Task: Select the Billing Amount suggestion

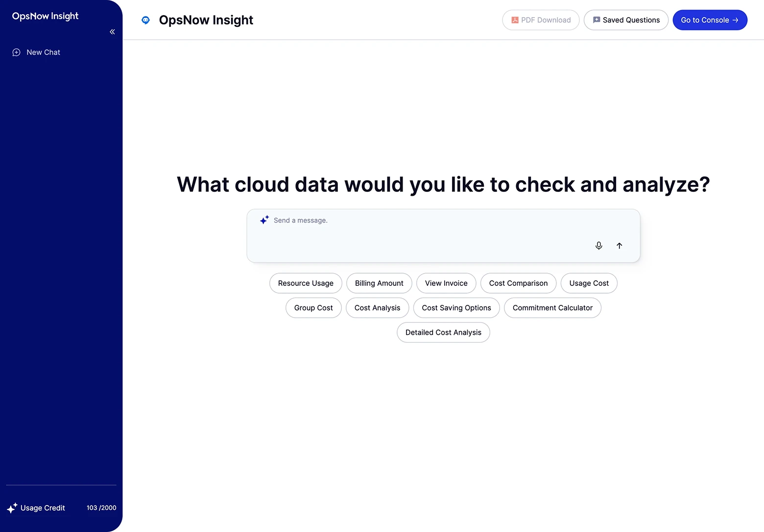Action: point(379,283)
